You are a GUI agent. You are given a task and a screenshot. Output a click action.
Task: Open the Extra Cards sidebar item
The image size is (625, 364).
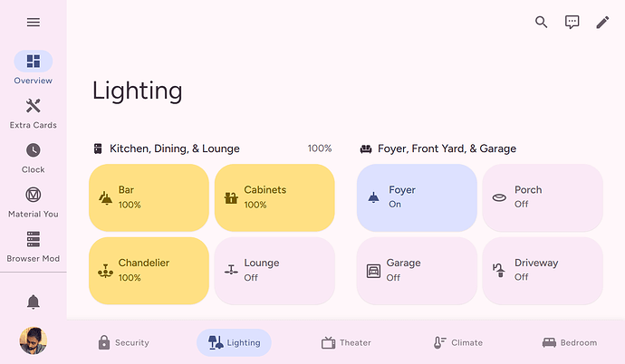coord(34,113)
